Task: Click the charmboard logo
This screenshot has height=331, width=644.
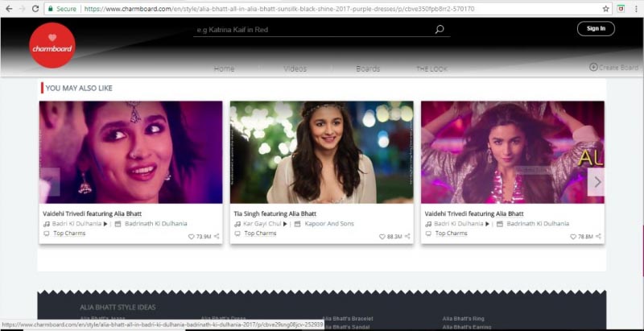Action: pos(52,45)
